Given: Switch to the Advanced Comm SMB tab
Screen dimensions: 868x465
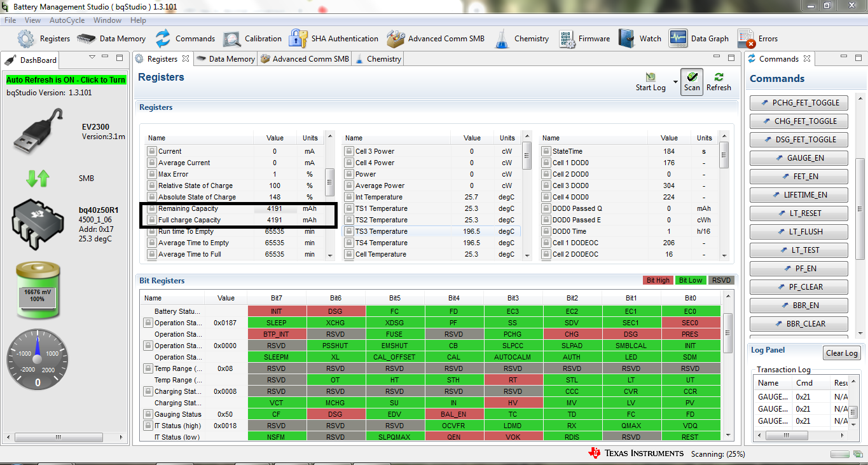Looking at the screenshot, I should tap(304, 59).
